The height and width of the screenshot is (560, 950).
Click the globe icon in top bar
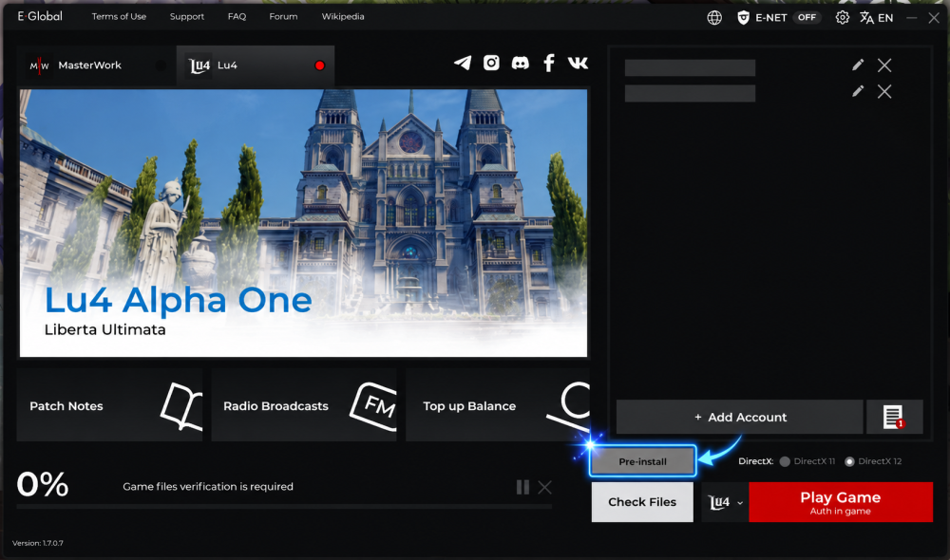pyautogui.click(x=714, y=17)
